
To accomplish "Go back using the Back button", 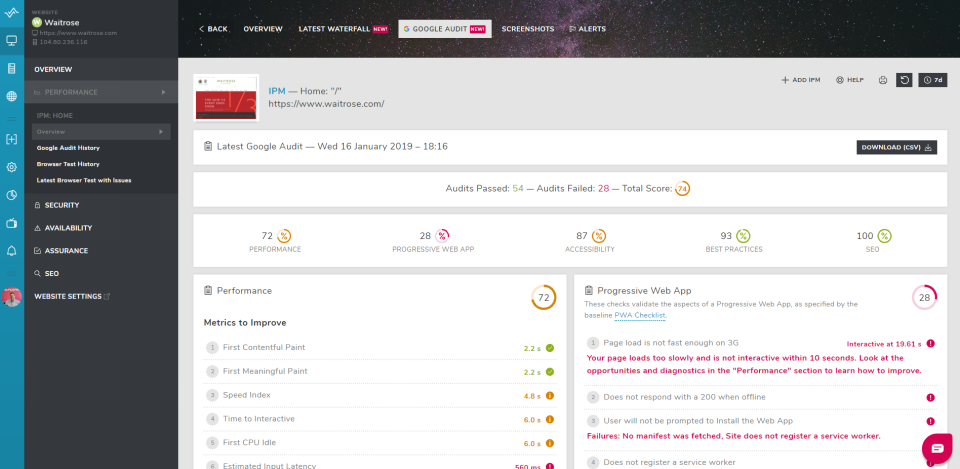I will (x=212, y=29).
